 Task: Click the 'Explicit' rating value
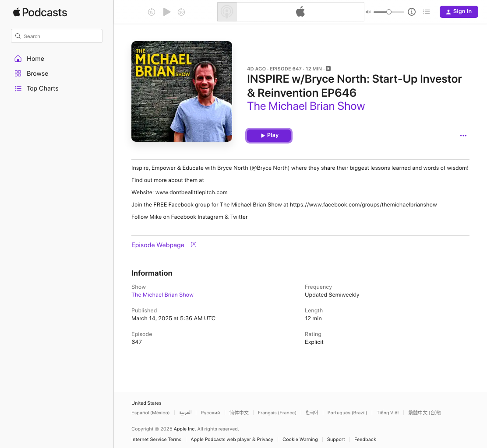point(314,342)
